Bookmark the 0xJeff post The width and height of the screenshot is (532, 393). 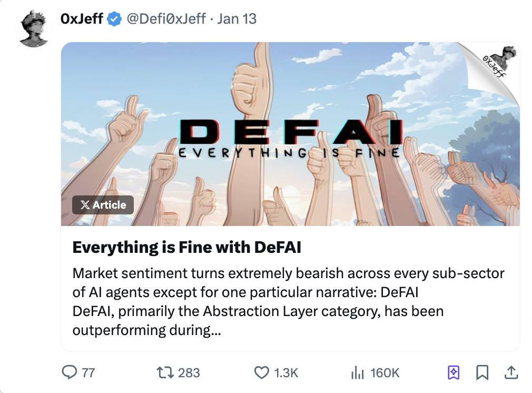coord(482,372)
